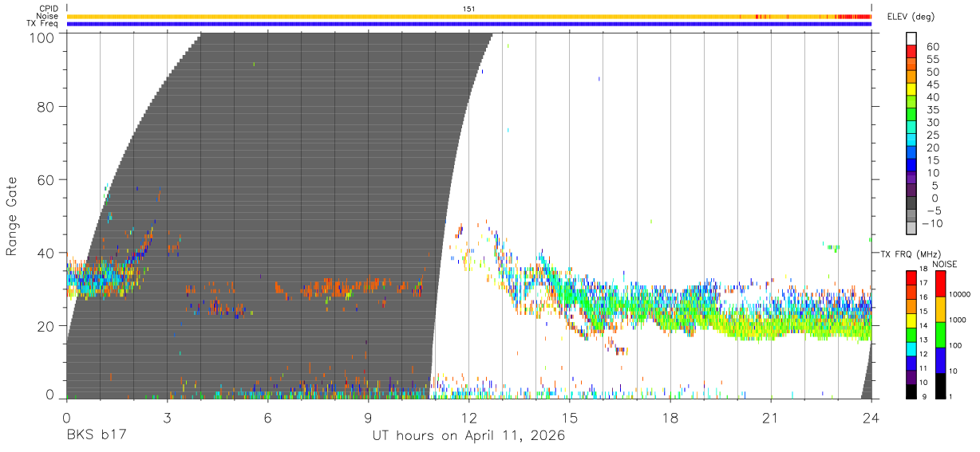
Task: Click the 'TX Freq' row label
Action: click(x=42, y=24)
